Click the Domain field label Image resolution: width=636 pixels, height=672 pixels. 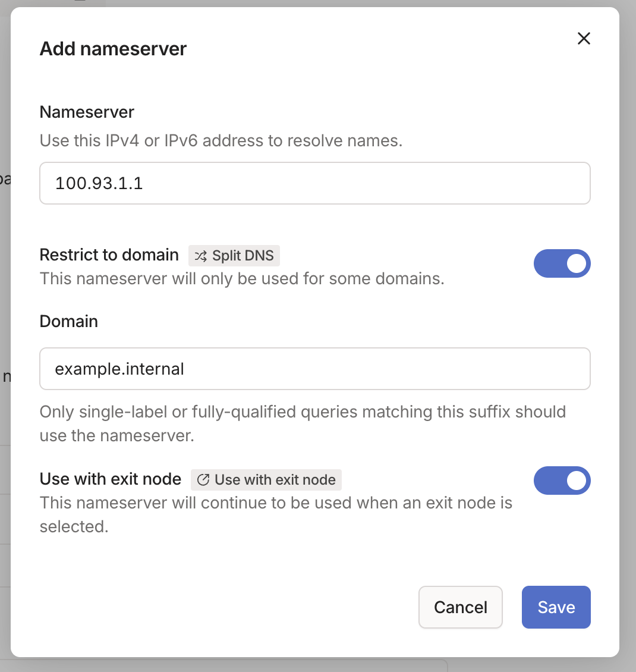pyautogui.click(x=68, y=321)
